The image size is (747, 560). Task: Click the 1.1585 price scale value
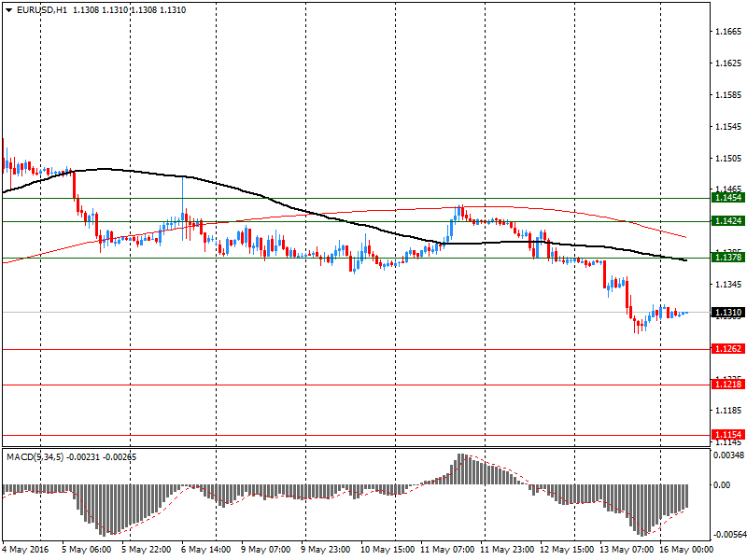[x=728, y=95]
